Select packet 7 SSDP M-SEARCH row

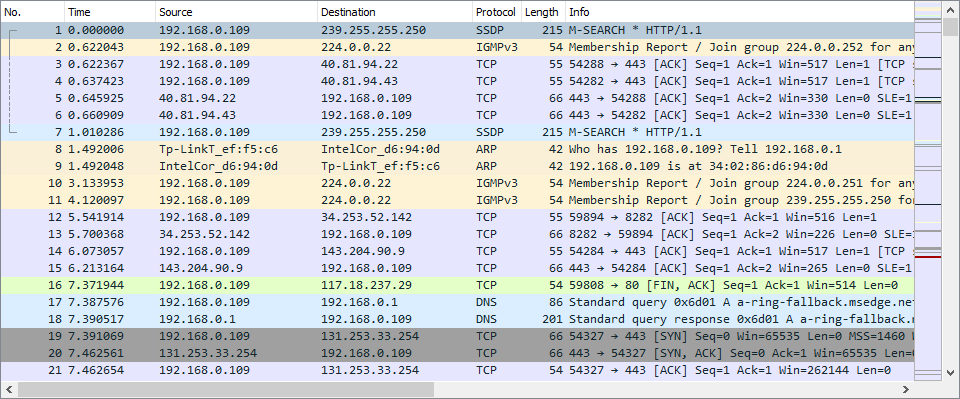point(457,132)
